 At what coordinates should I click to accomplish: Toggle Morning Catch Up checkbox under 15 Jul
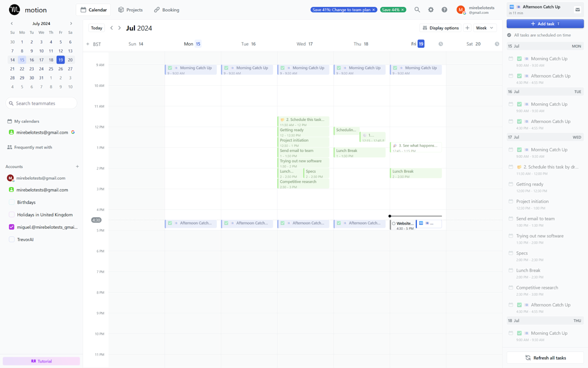click(x=520, y=59)
